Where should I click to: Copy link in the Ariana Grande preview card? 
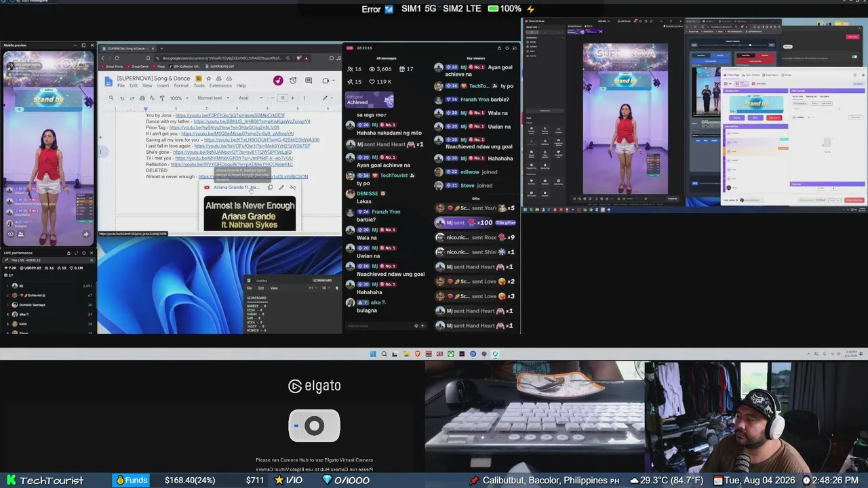click(270, 188)
